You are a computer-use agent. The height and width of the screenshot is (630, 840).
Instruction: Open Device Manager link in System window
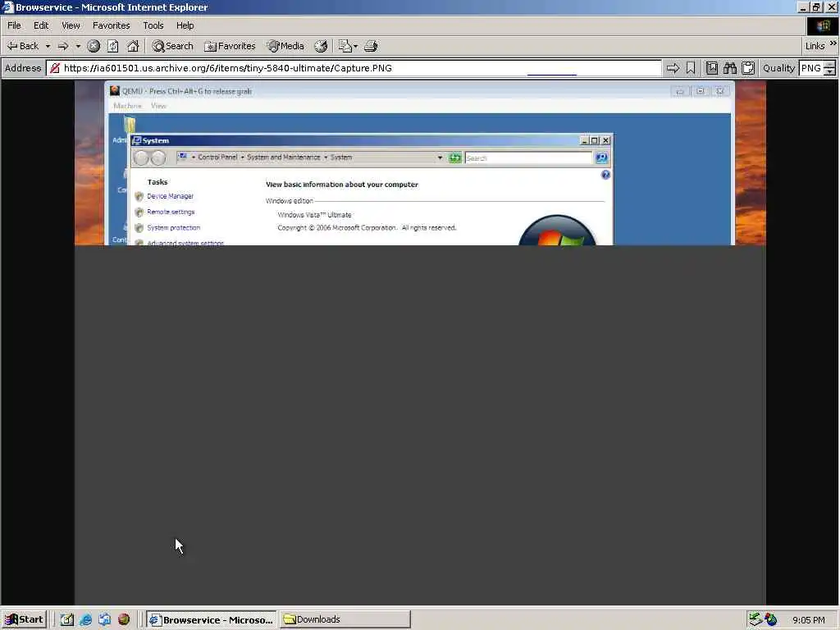tap(171, 196)
